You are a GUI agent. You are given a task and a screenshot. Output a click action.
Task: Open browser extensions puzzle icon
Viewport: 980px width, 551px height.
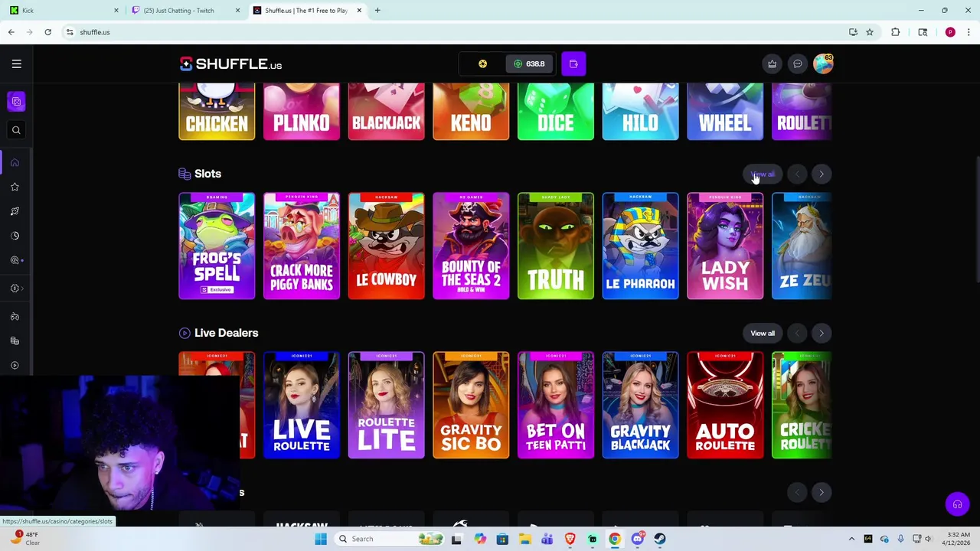tap(895, 32)
